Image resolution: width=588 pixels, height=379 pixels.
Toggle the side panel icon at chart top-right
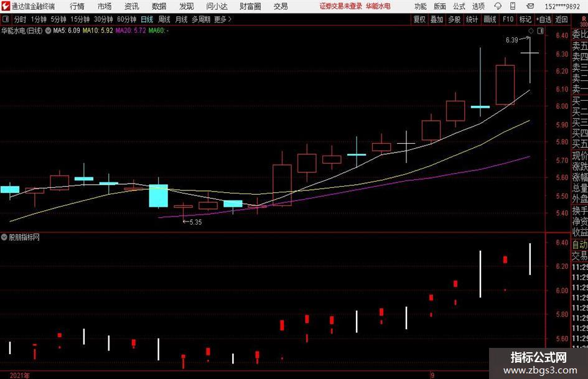click(540, 31)
